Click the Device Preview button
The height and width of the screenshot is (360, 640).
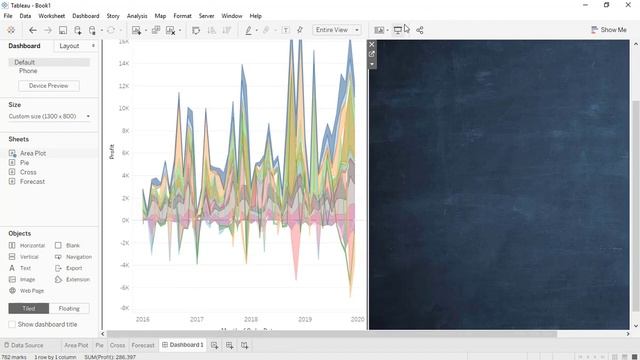click(x=49, y=86)
